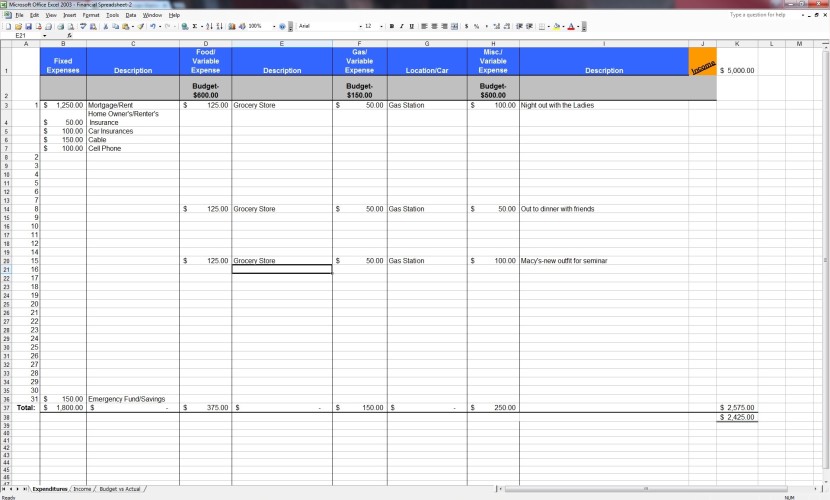Open the File menu
Screen dimensions: 830x500
pos(20,15)
